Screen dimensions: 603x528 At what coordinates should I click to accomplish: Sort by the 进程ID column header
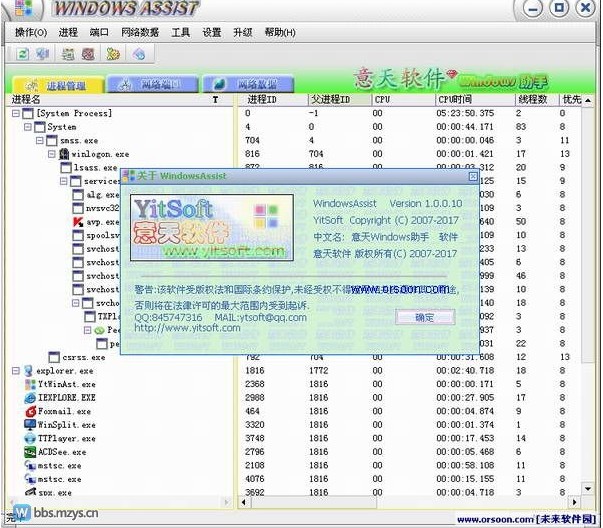[263, 100]
